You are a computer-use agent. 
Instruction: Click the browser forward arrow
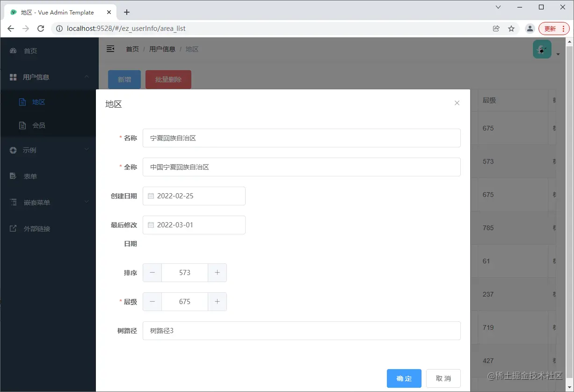pos(26,29)
